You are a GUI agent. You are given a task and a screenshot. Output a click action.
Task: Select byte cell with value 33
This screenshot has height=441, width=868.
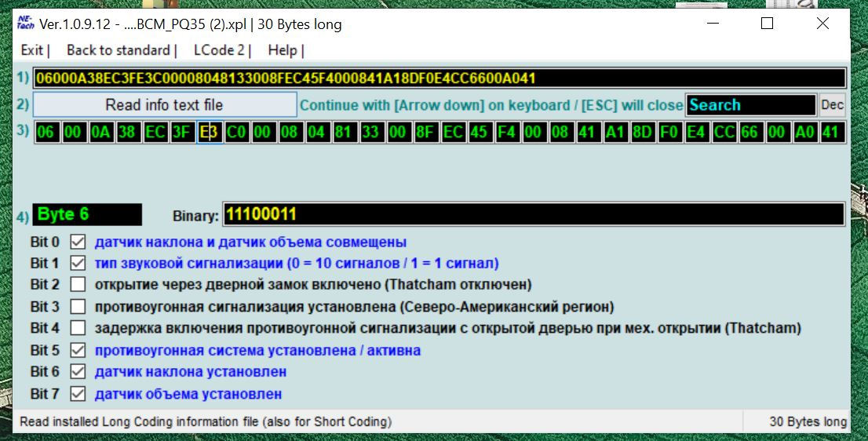tap(373, 133)
